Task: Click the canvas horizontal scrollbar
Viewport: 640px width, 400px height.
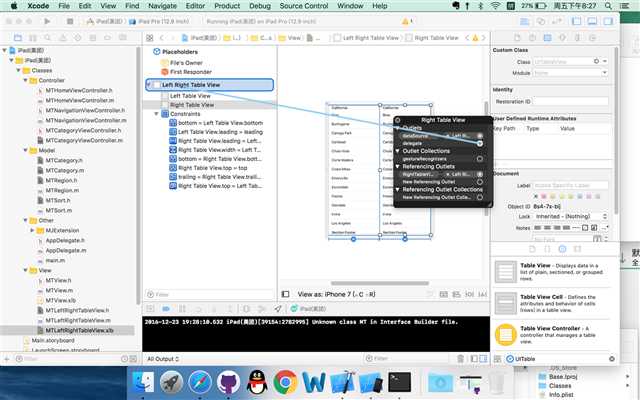Action: point(380,283)
